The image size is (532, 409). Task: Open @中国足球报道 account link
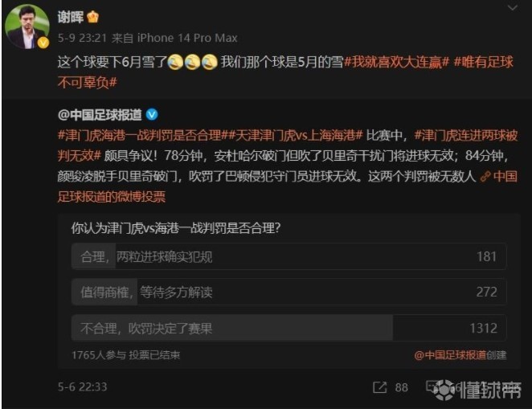tap(100, 115)
